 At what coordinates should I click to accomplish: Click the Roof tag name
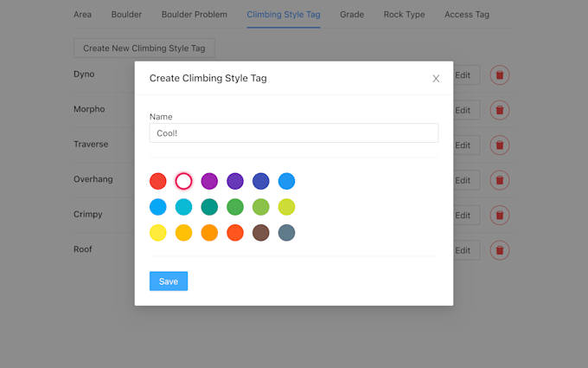(x=83, y=249)
